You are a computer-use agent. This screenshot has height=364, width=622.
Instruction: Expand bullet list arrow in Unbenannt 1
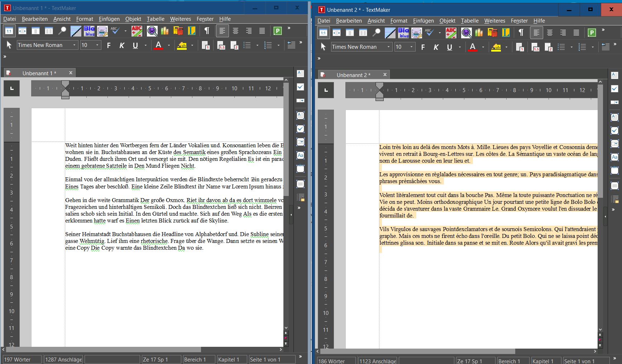pyautogui.click(x=257, y=45)
